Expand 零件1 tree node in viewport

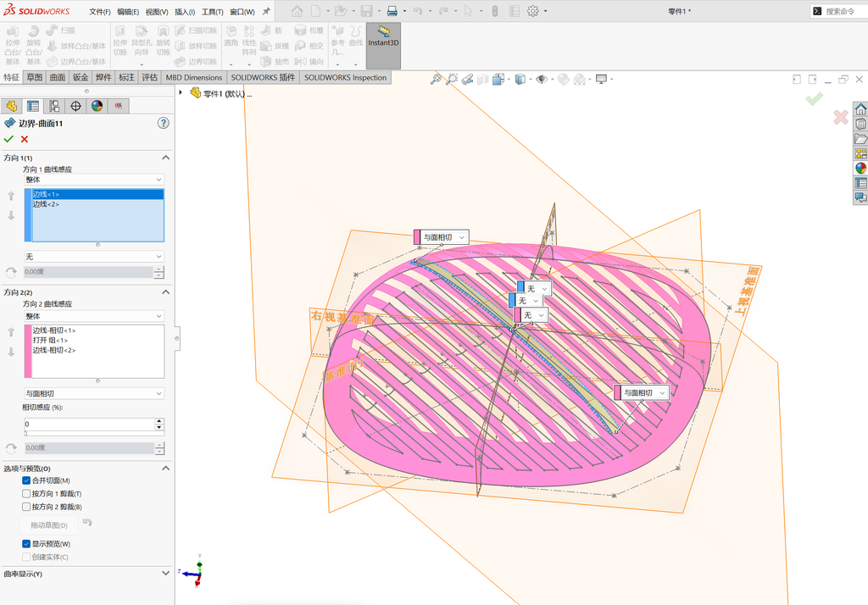(x=181, y=92)
